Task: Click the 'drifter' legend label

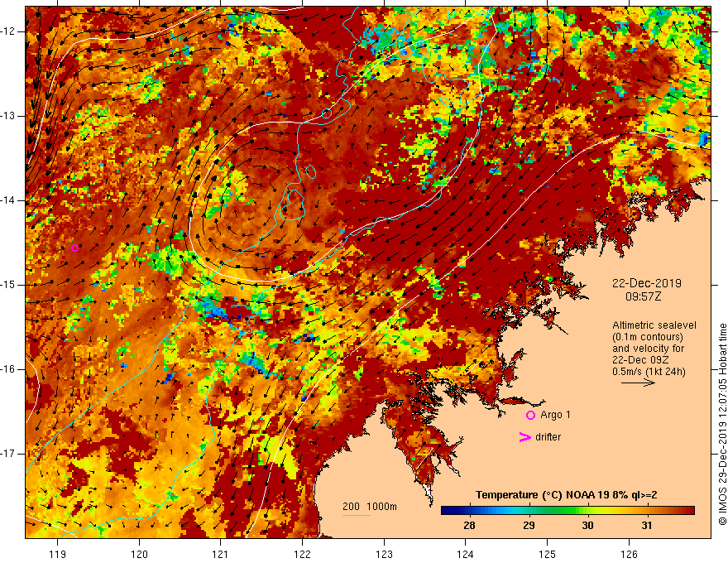Action: pyautogui.click(x=548, y=437)
